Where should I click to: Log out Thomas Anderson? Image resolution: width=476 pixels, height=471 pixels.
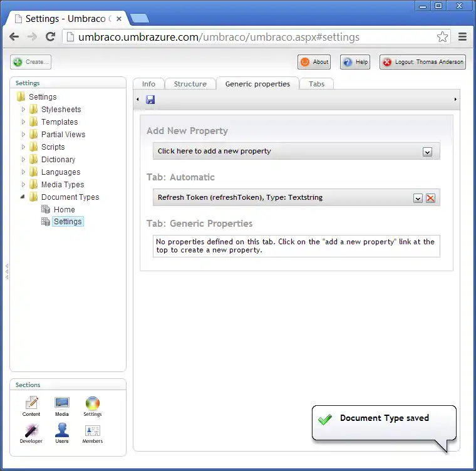point(423,62)
